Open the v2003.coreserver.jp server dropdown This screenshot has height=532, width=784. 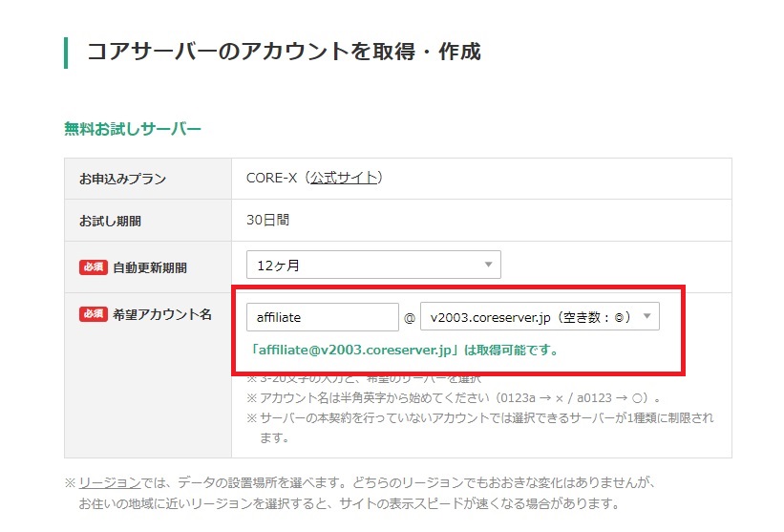tap(540, 316)
